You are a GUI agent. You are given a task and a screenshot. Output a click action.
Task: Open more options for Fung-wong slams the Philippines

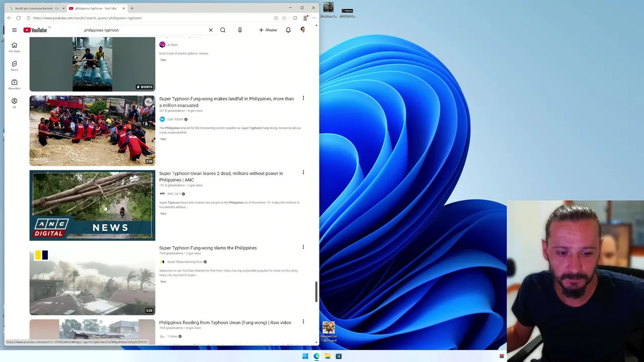(x=303, y=247)
